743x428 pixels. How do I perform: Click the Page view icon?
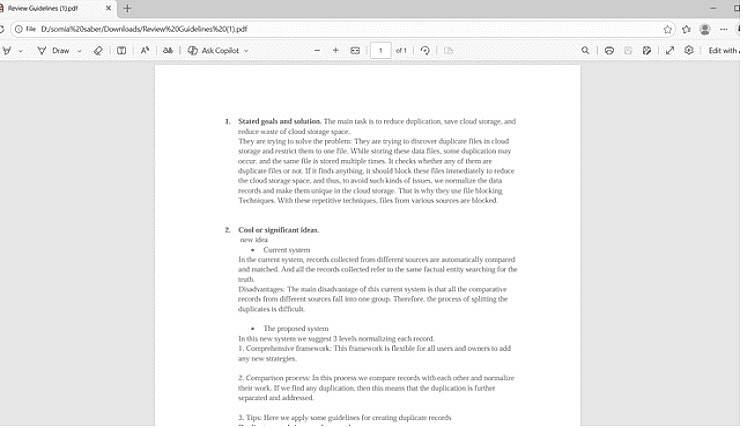(x=448, y=50)
